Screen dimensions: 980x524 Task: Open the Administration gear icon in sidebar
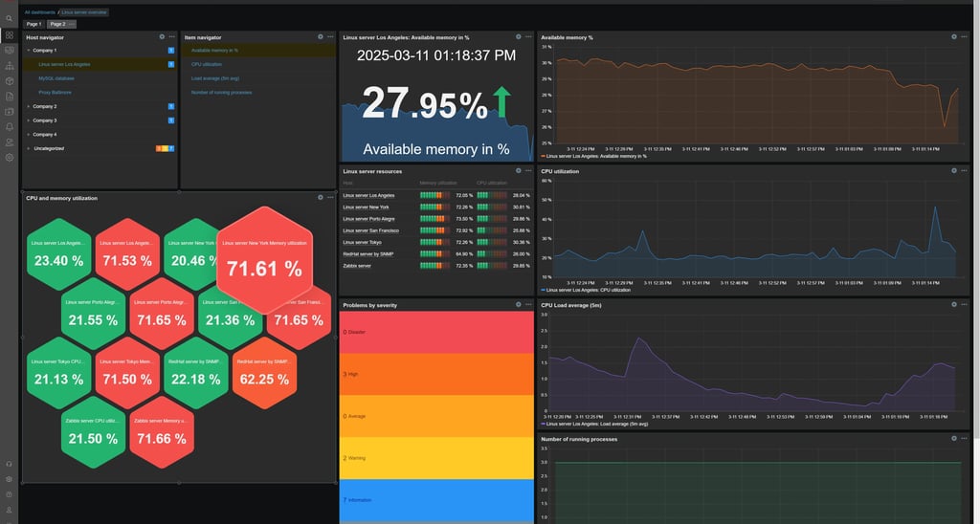click(x=9, y=158)
